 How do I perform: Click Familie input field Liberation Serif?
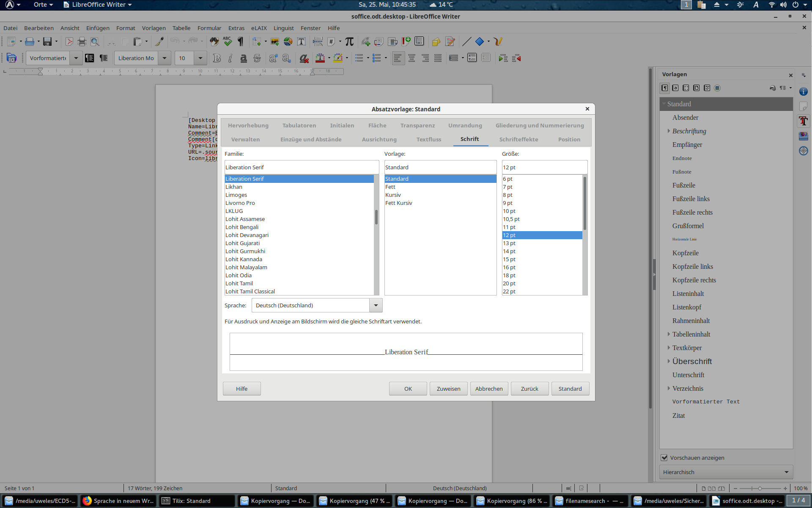point(302,167)
